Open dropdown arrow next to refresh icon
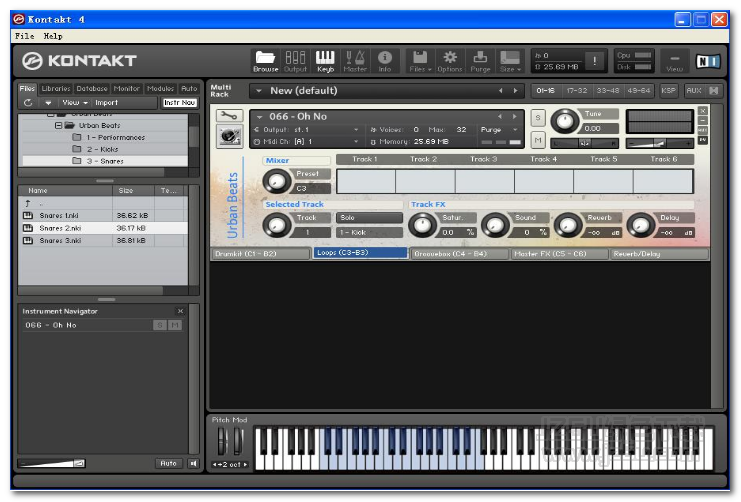 coord(48,103)
